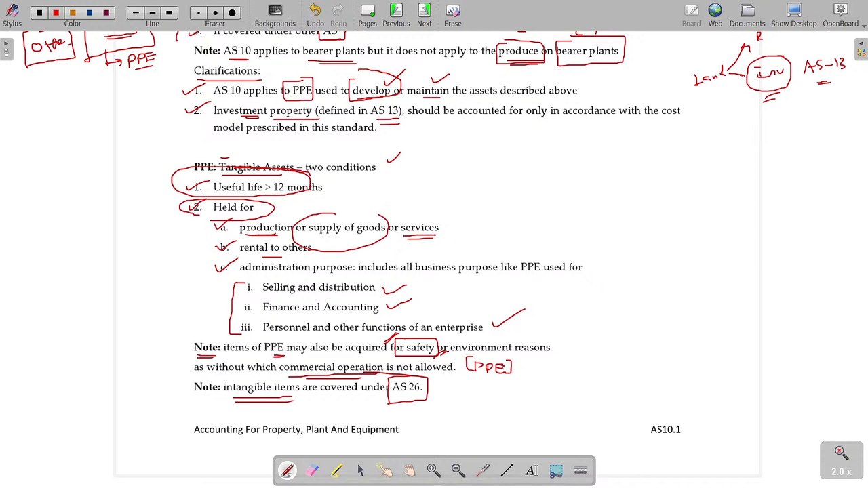The image size is (868, 488).
Task: Click the text 'Finance and Accounting'
Action: pyautogui.click(x=321, y=308)
